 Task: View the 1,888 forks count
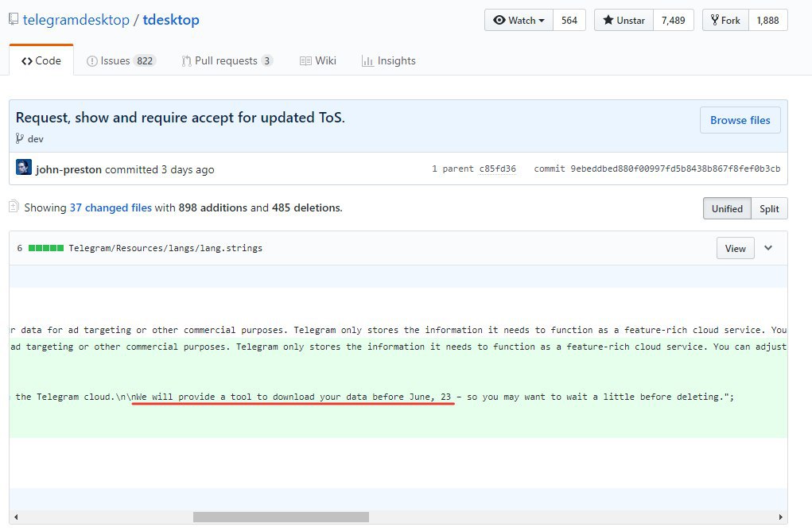click(768, 20)
